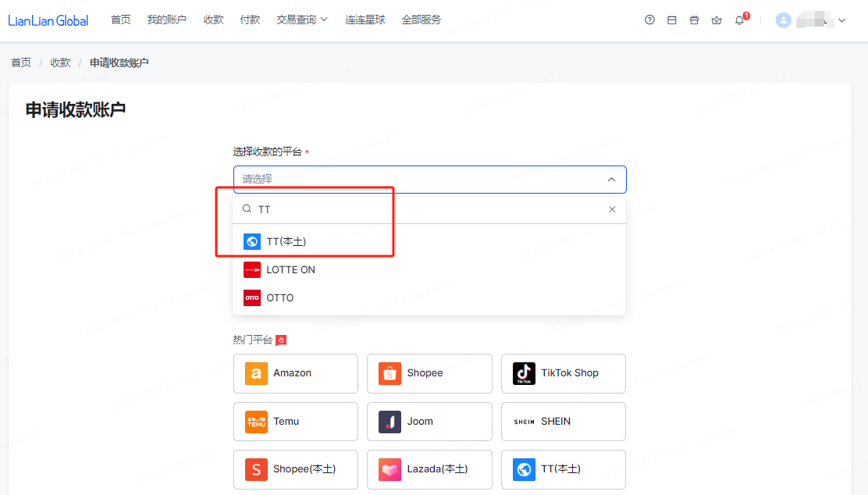Open the help question mark icon
The image size is (868, 495).
pyautogui.click(x=649, y=20)
